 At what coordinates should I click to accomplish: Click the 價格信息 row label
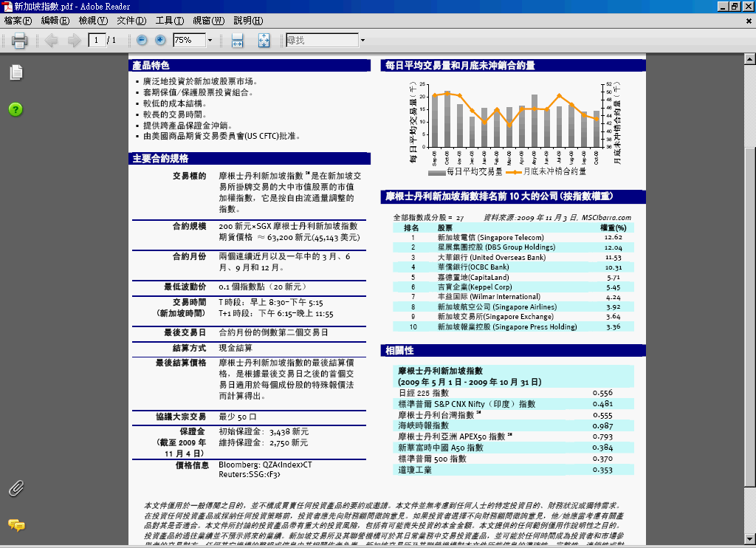[x=193, y=465]
